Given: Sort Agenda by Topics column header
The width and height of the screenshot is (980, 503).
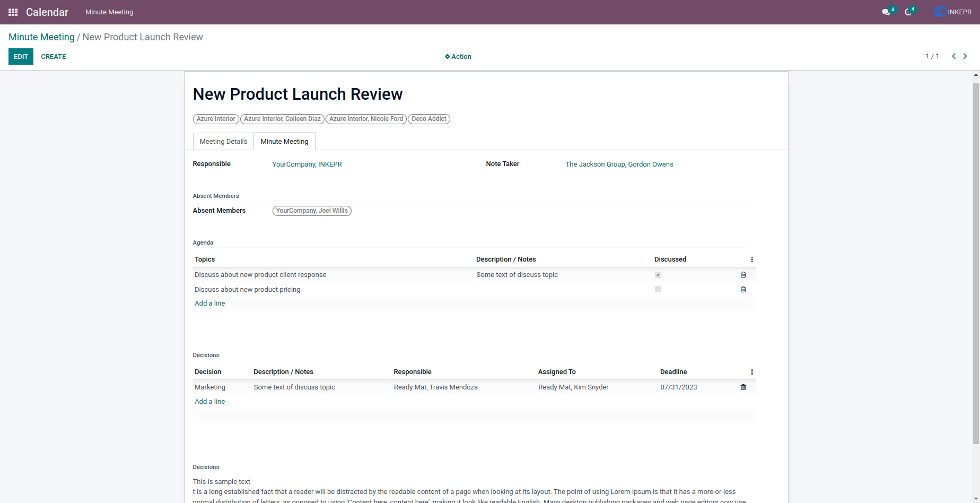Looking at the screenshot, I should click(205, 259).
